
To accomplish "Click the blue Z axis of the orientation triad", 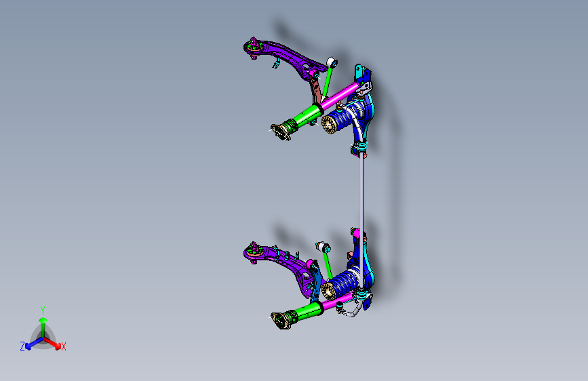I will point(34,343).
